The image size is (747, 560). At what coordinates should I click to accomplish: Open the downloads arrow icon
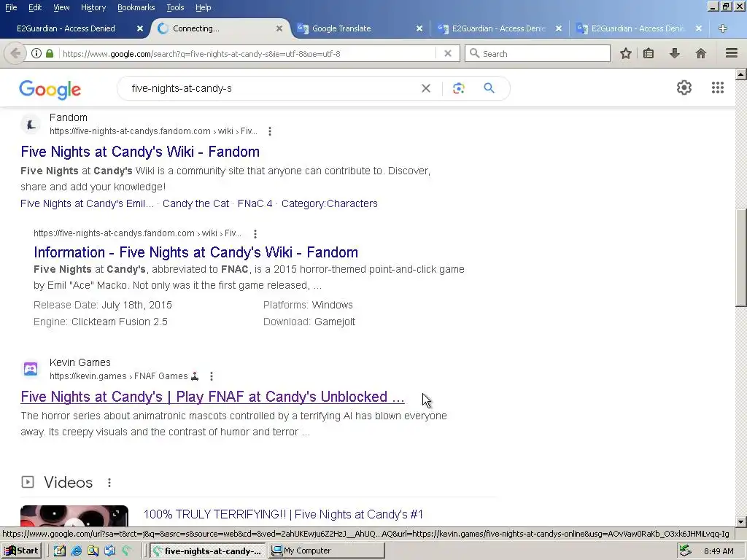tap(675, 53)
